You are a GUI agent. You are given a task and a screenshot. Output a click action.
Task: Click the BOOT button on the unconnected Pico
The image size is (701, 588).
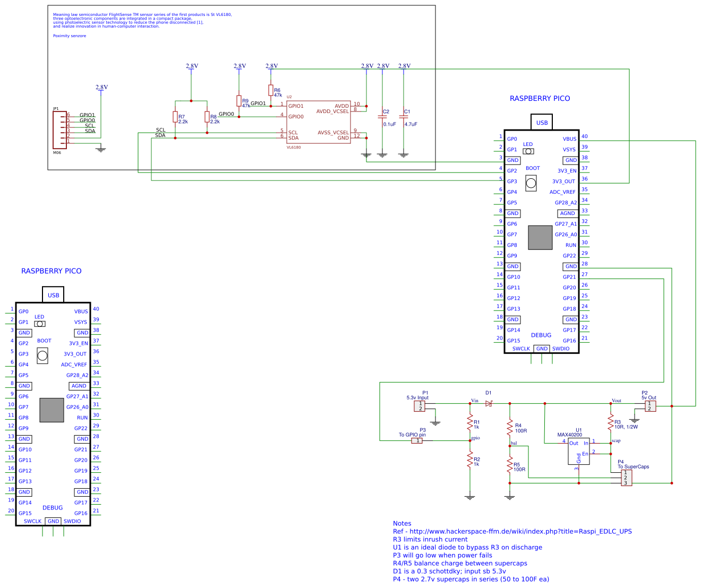(x=42, y=356)
